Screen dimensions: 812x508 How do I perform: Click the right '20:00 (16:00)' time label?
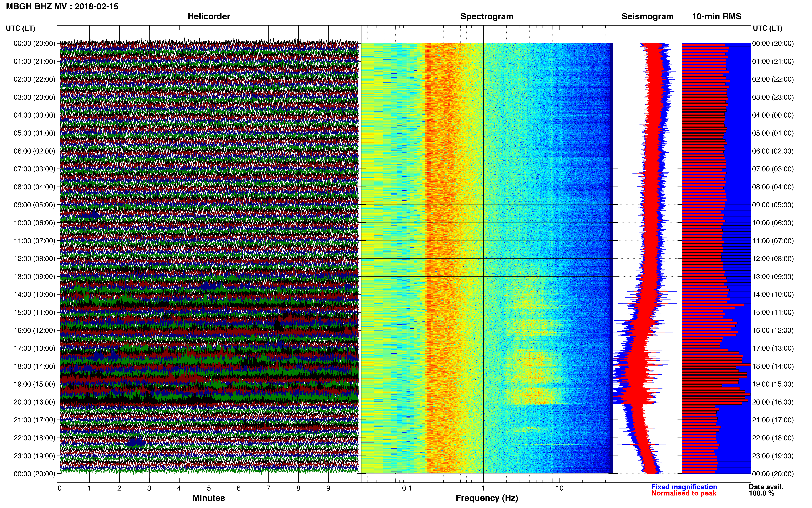773,402
